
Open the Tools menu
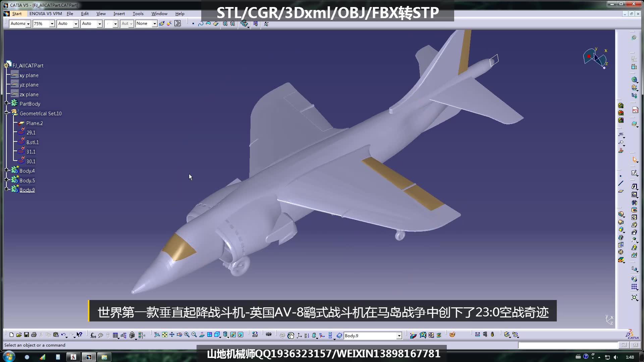click(x=138, y=14)
